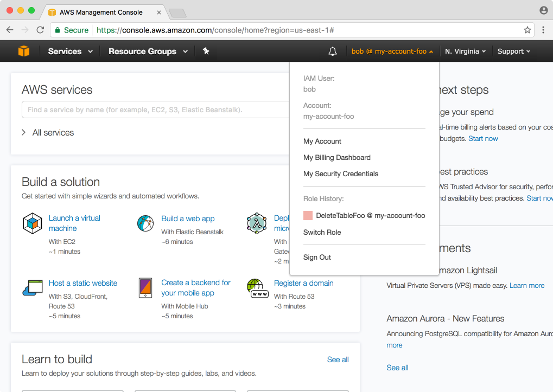Click the DeleteTableFoo role color swatch
Screen dimensions: 553x392
point(308,216)
